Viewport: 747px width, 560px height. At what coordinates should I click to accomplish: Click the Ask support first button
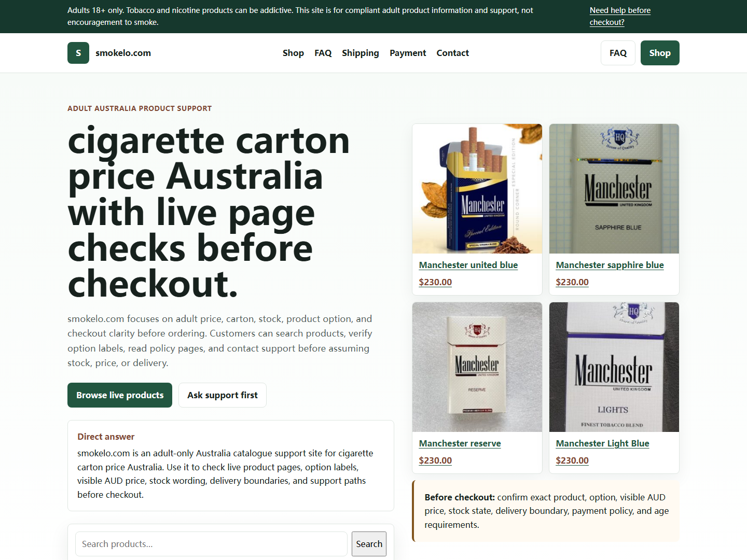pyautogui.click(x=223, y=395)
